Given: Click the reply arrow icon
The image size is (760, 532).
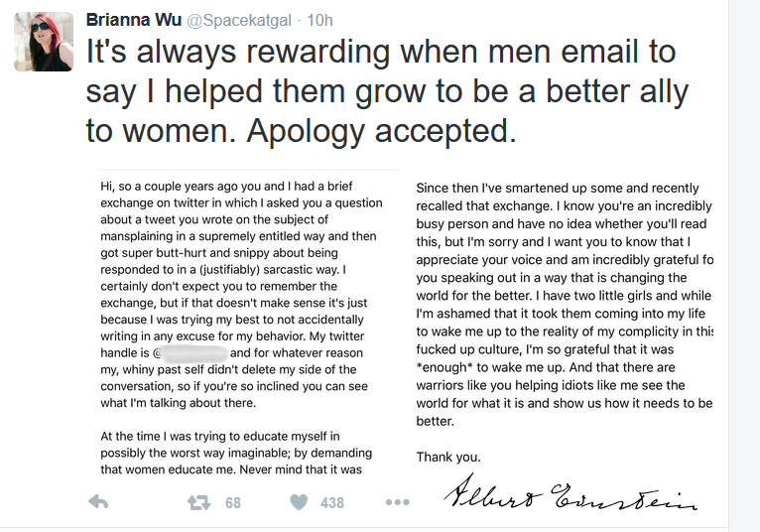Looking at the screenshot, I should 98,502.
